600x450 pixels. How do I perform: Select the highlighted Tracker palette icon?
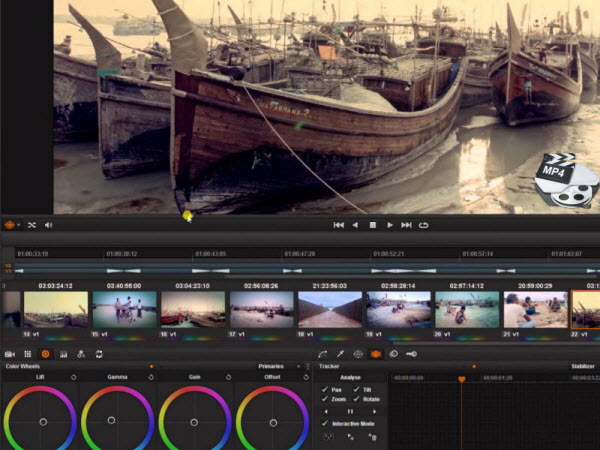(x=376, y=354)
